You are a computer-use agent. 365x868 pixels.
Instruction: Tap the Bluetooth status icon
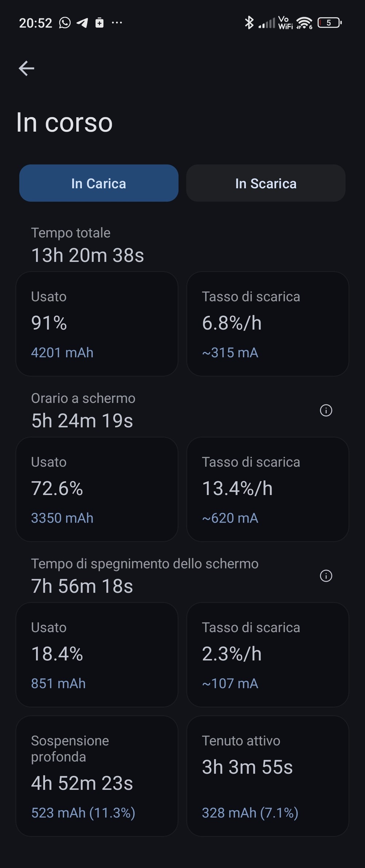[x=249, y=23]
